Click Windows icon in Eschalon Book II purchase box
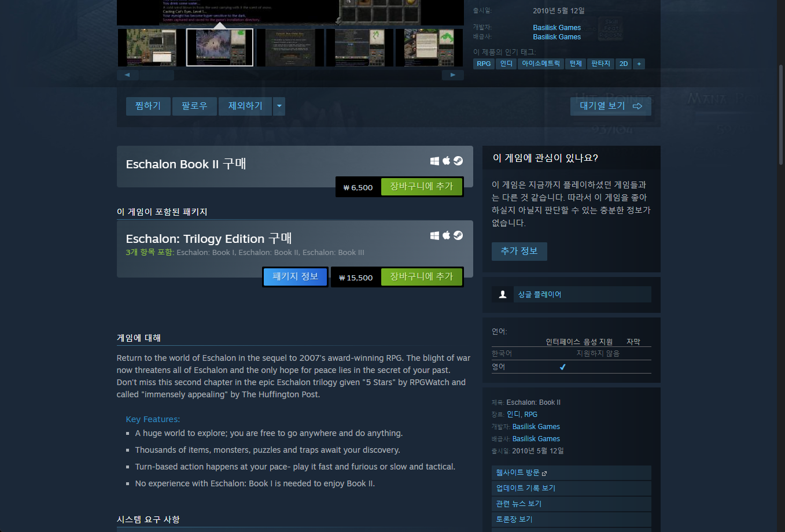Viewport: 785px width, 532px height. tap(434, 161)
